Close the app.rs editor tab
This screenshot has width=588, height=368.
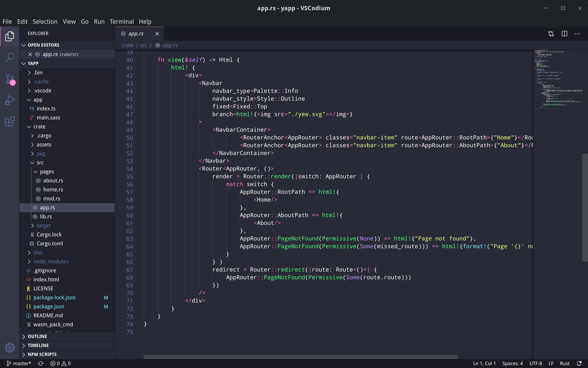(x=157, y=34)
